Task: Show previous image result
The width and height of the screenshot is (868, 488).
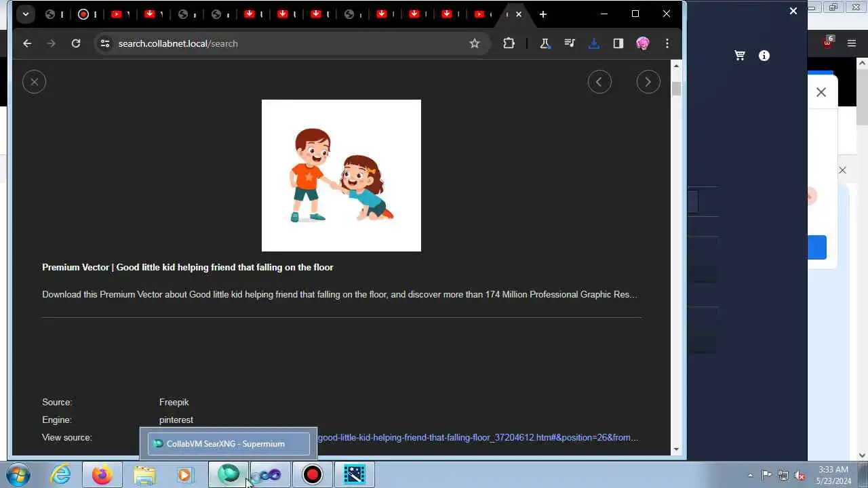Action: [x=599, y=82]
